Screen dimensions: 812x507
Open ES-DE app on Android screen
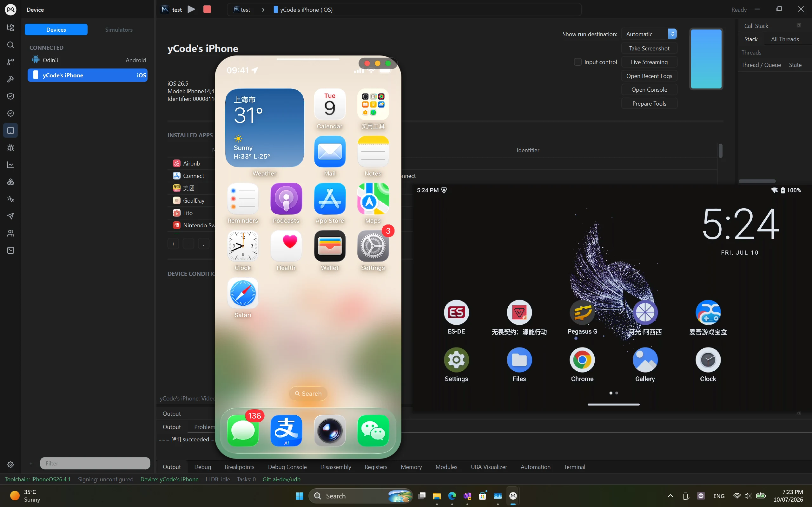[456, 313]
